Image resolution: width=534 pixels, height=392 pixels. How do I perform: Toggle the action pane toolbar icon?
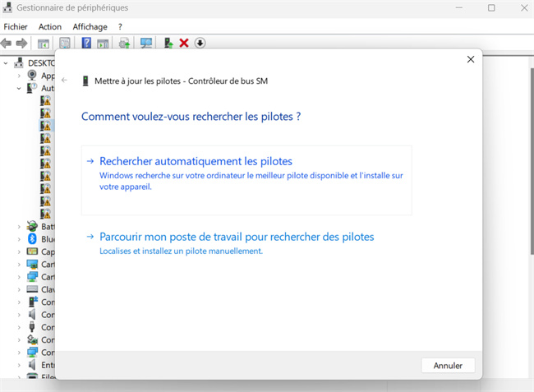[x=103, y=44]
